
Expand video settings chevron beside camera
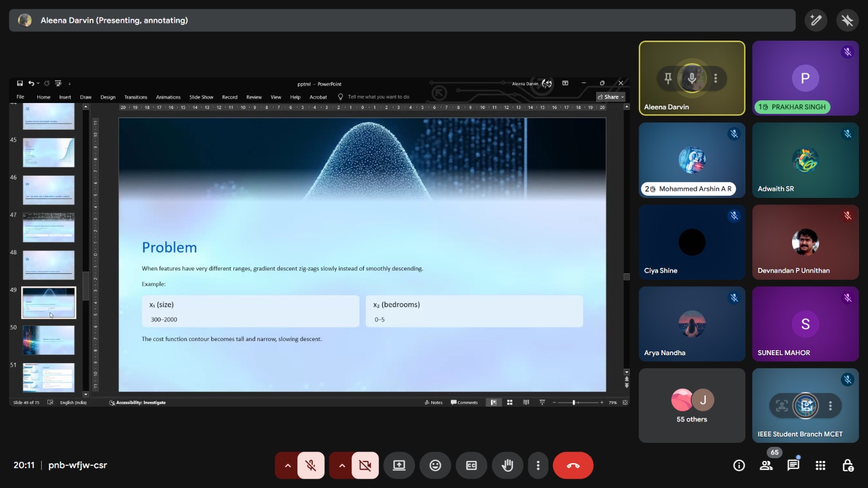[342, 465]
